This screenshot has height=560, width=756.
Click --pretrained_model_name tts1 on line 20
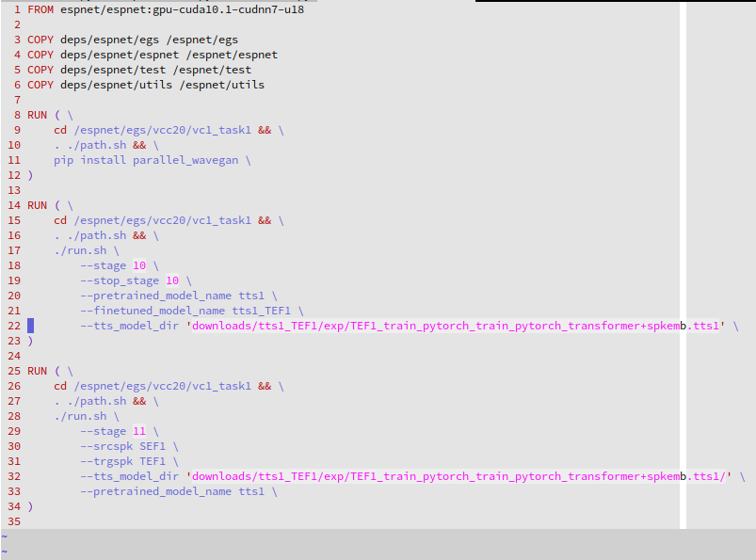coord(172,296)
